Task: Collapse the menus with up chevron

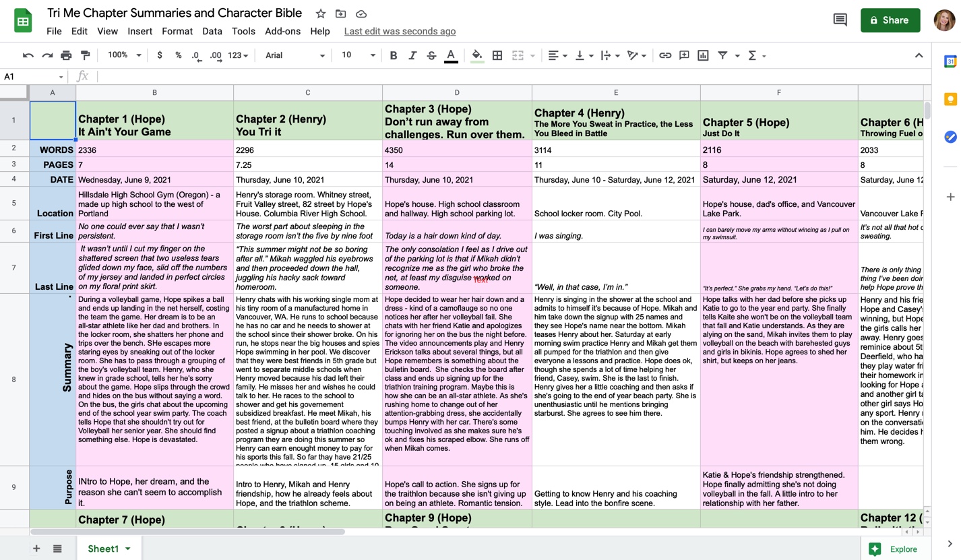Action: pos(919,55)
